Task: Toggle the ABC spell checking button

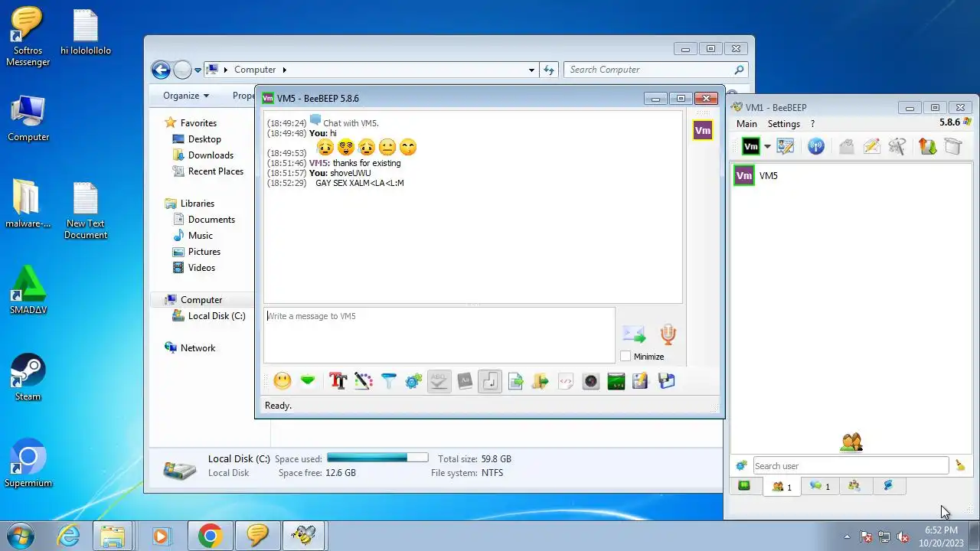Action: pos(439,380)
